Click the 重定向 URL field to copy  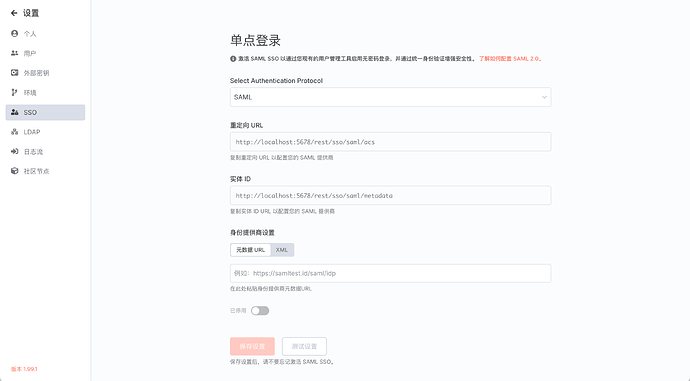(x=390, y=142)
